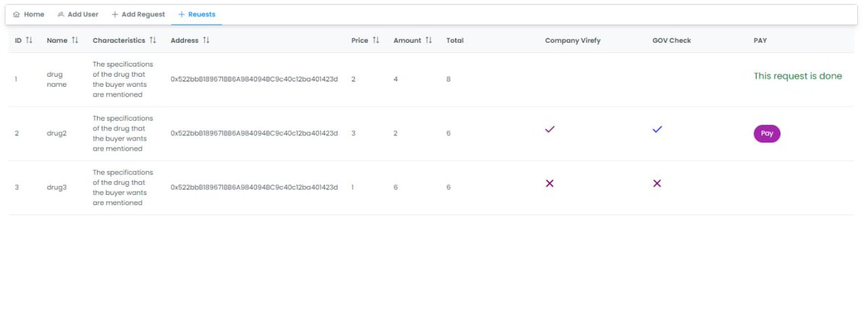Open the Home tab

pos(29,14)
